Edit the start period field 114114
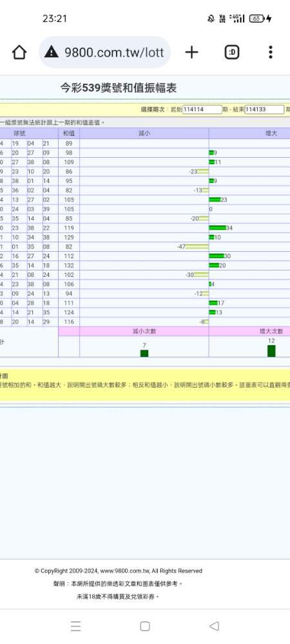Viewport: 290px width, 644px height. coord(202,109)
